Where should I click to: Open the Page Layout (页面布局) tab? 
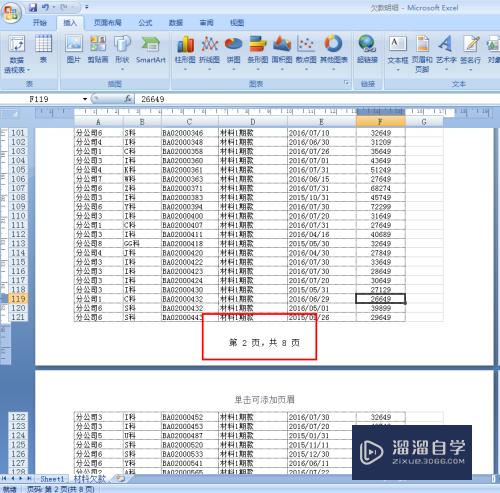click(x=108, y=23)
